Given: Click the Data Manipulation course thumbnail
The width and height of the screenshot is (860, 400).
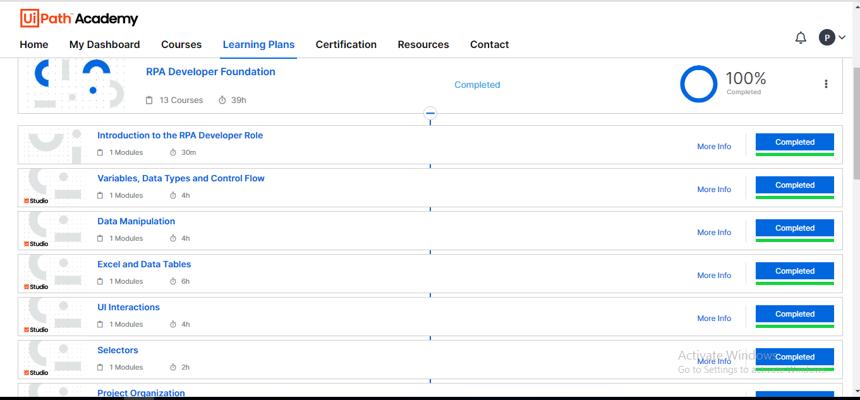Looking at the screenshot, I should pyautogui.click(x=53, y=230).
